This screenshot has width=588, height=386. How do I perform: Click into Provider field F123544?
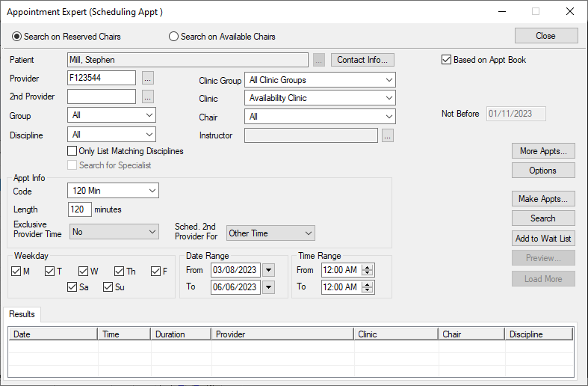(x=102, y=78)
